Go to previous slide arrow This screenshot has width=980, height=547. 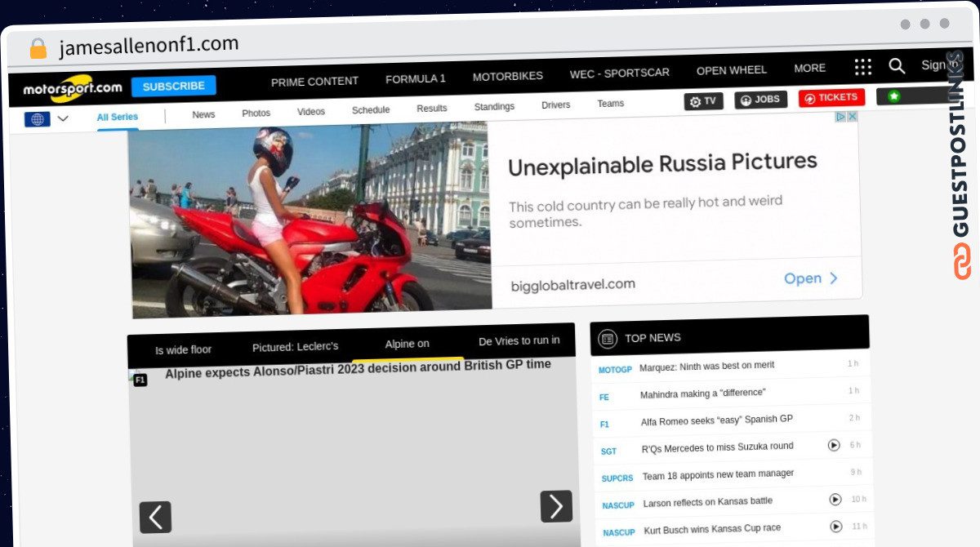coord(155,517)
